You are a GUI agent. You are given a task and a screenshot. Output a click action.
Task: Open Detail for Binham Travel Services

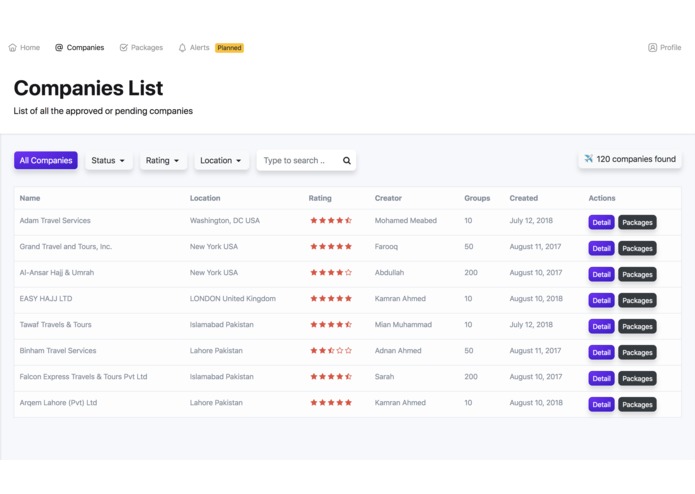[601, 353]
